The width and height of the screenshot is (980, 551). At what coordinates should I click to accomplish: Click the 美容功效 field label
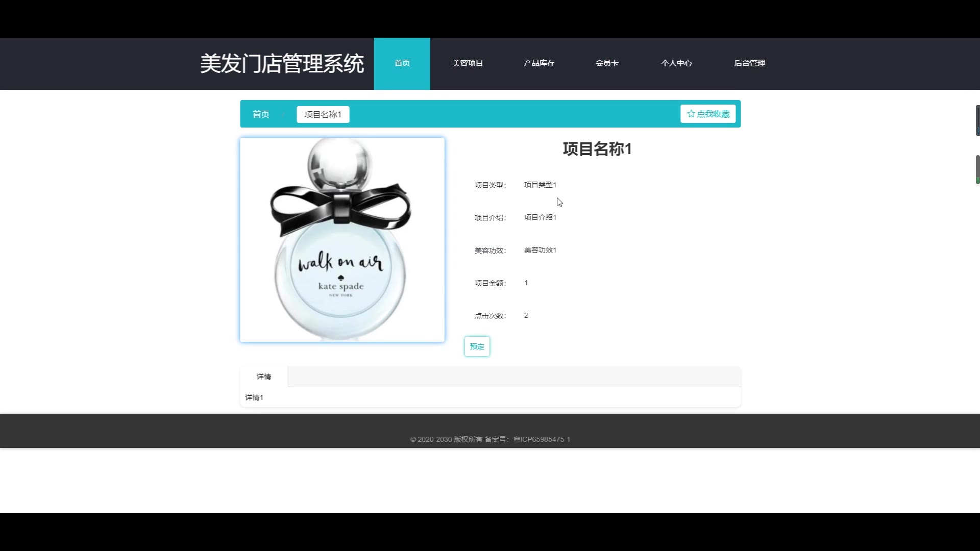[x=490, y=251]
